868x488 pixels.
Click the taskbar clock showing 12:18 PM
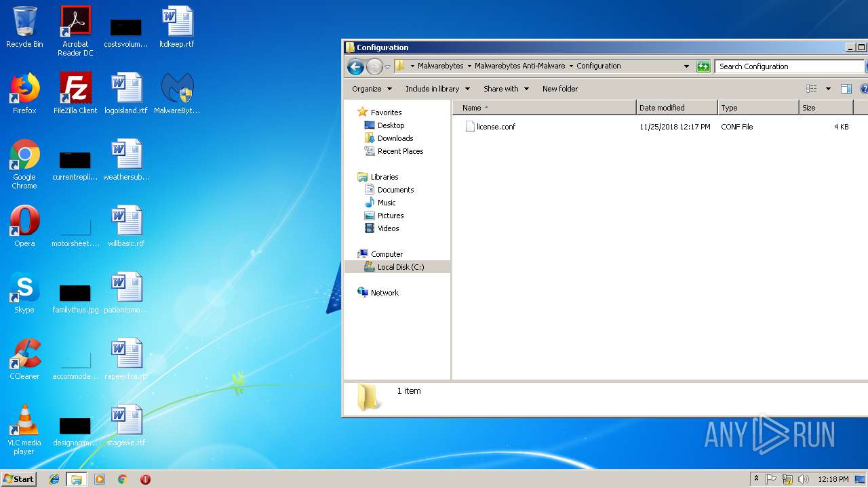[x=833, y=479]
